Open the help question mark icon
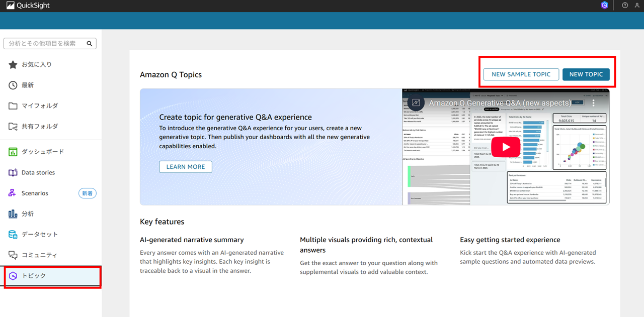 625,6
